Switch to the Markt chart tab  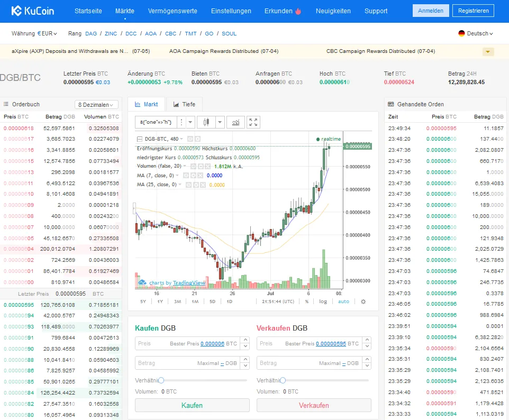click(x=147, y=104)
